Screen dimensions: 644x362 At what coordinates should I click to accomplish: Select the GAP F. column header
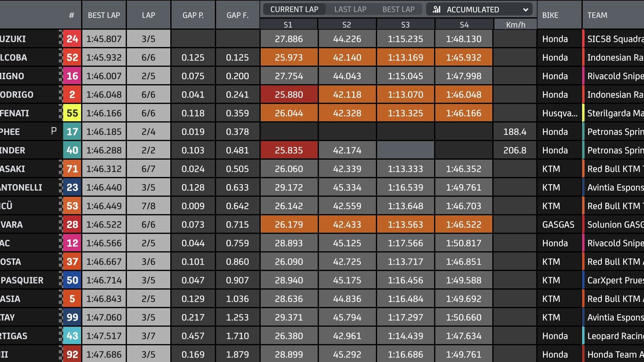(x=237, y=15)
